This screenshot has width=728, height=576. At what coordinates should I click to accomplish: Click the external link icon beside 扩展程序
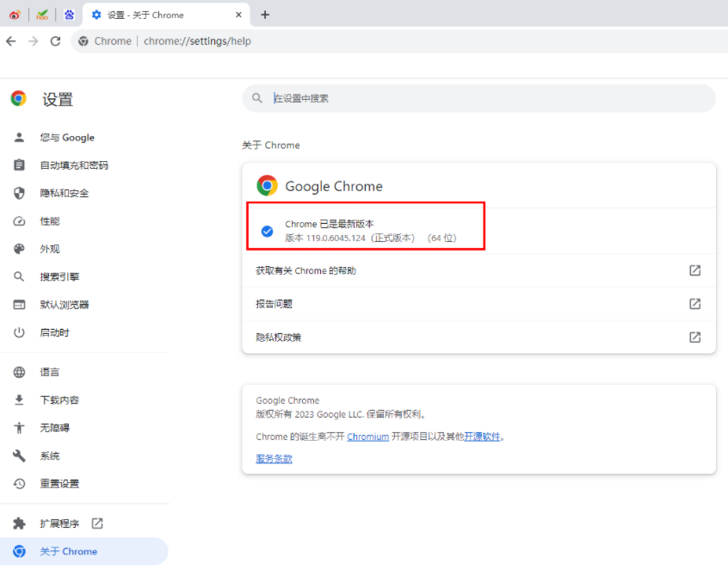pyautogui.click(x=97, y=523)
